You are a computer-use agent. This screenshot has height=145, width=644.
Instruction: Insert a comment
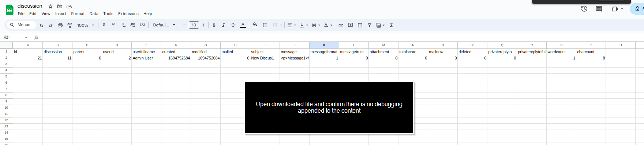point(351,25)
